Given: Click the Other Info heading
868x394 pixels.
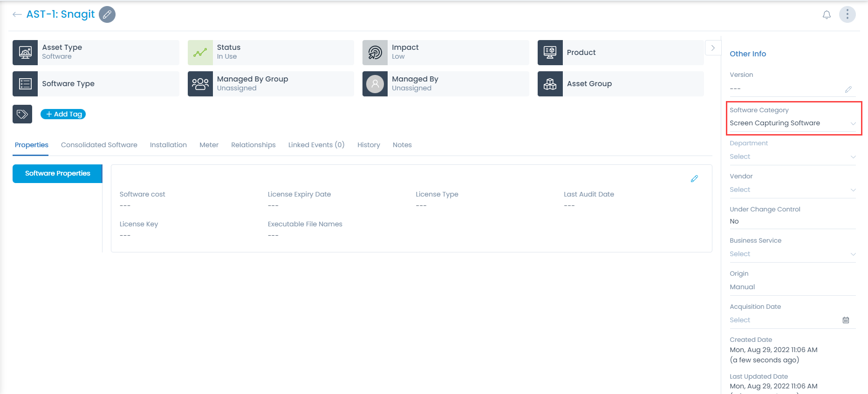Looking at the screenshot, I should coord(748,54).
